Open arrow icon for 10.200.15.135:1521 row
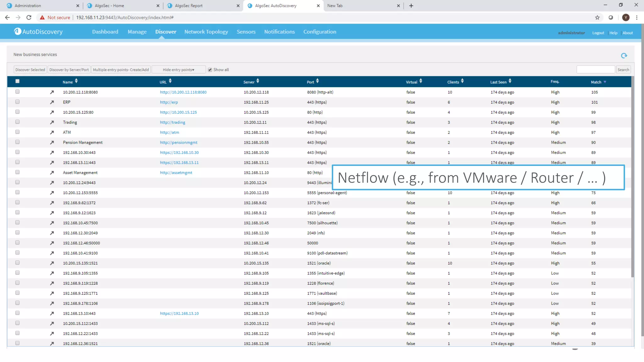 coord(52,263)
